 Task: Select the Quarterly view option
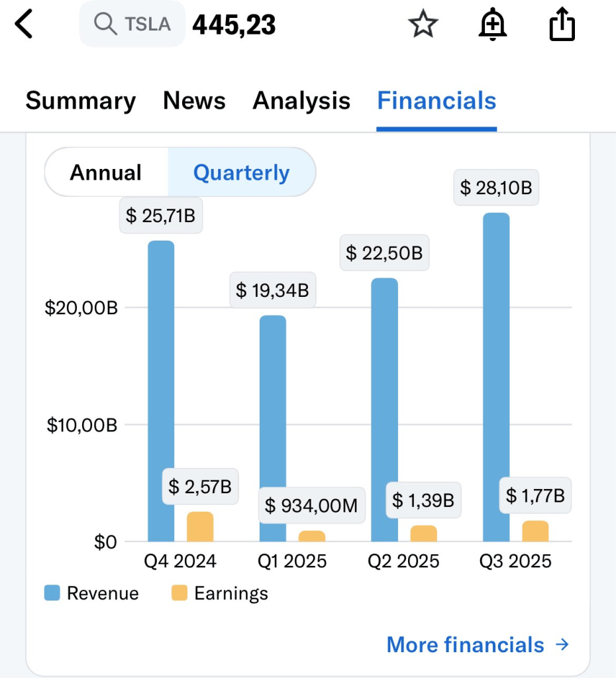[241, 172]
